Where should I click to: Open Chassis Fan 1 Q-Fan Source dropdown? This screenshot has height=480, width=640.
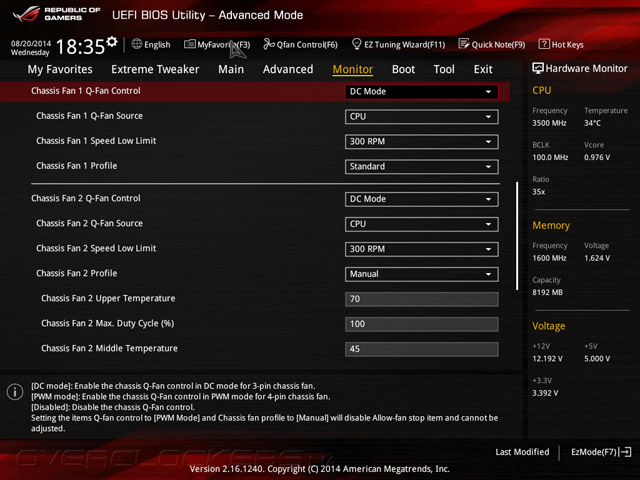coord(422,117)
